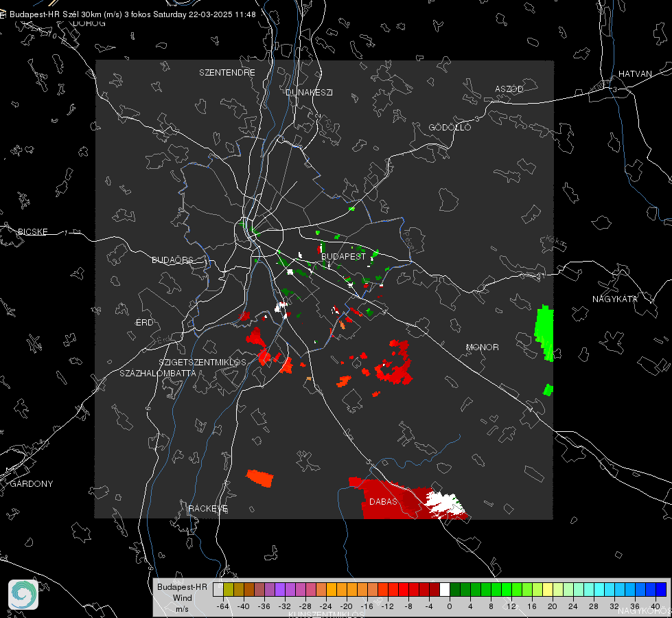Click the MONOR town label
This screenshot has width=672, height=618.
[x=482, y=347]
